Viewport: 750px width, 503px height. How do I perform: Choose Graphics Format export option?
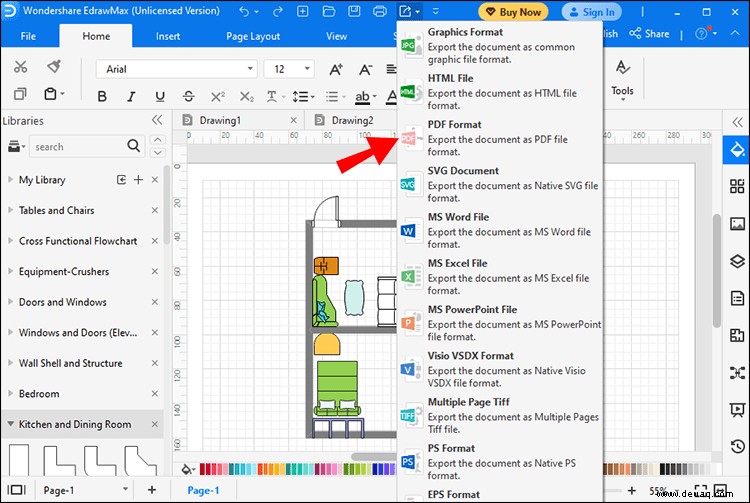point(499,46)
